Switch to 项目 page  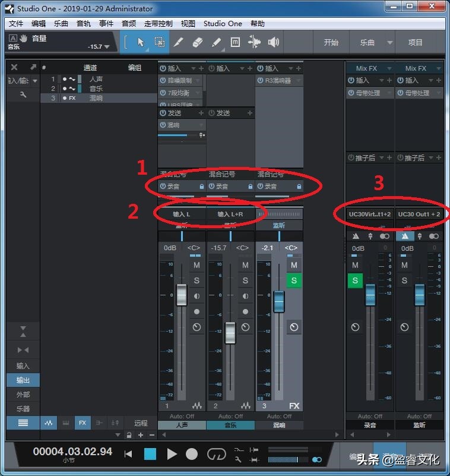(415, 43)
